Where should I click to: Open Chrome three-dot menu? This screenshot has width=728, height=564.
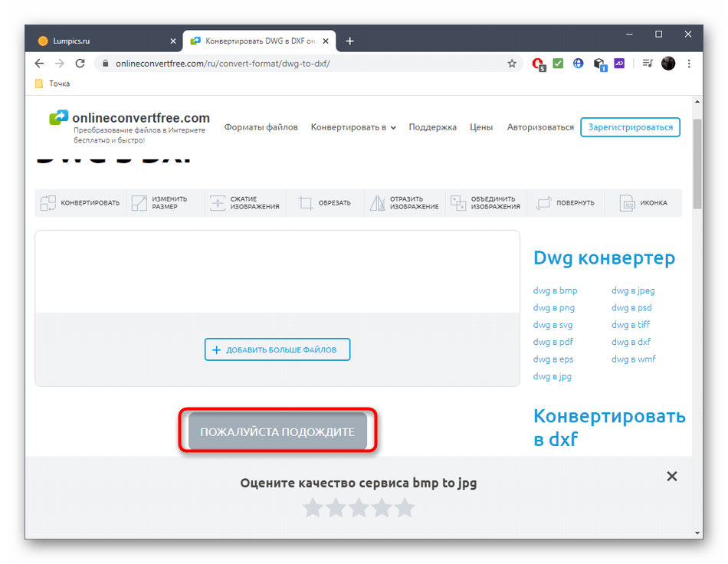689,64
